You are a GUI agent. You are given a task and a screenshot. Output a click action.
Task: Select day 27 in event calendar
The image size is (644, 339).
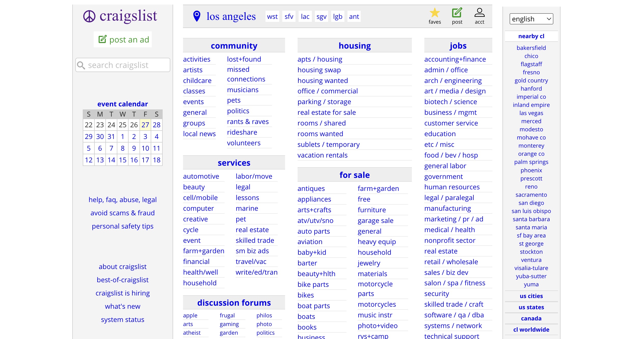pos(145,125)
